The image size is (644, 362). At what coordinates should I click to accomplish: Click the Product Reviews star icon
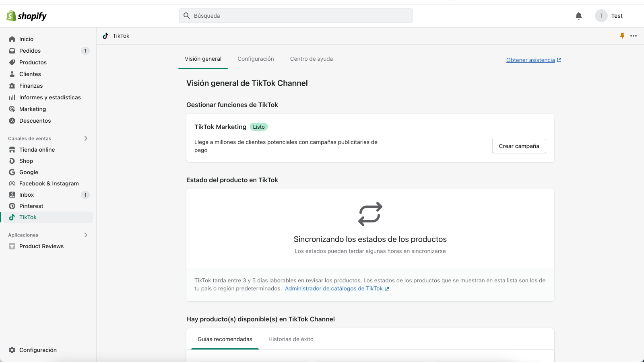(12, 246)
